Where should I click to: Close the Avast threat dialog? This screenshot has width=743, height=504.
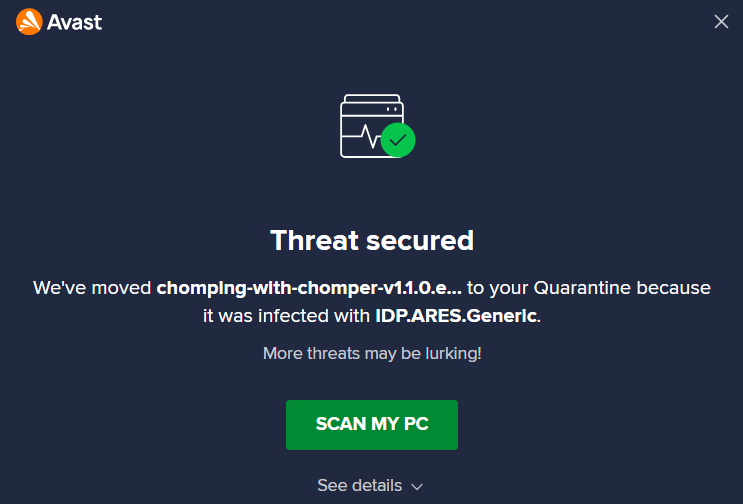pos(721,22)
